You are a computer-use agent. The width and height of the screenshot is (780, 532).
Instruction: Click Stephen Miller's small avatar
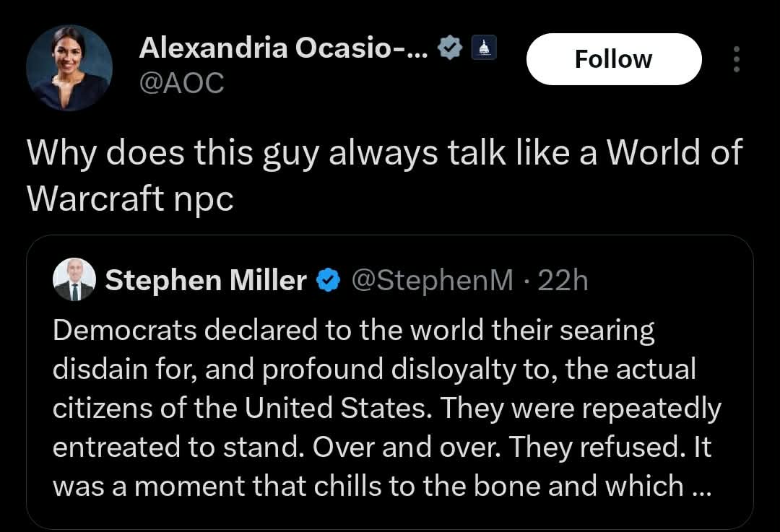[74, 279]
